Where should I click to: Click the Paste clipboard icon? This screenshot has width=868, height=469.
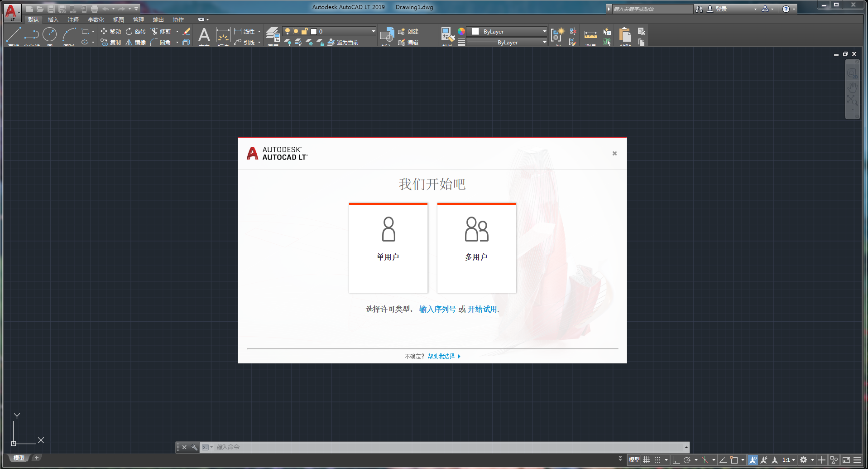tap(625, 35)
